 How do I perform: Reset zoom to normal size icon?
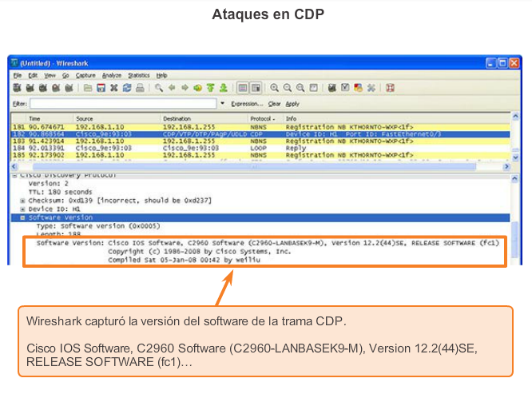point(300,88)
